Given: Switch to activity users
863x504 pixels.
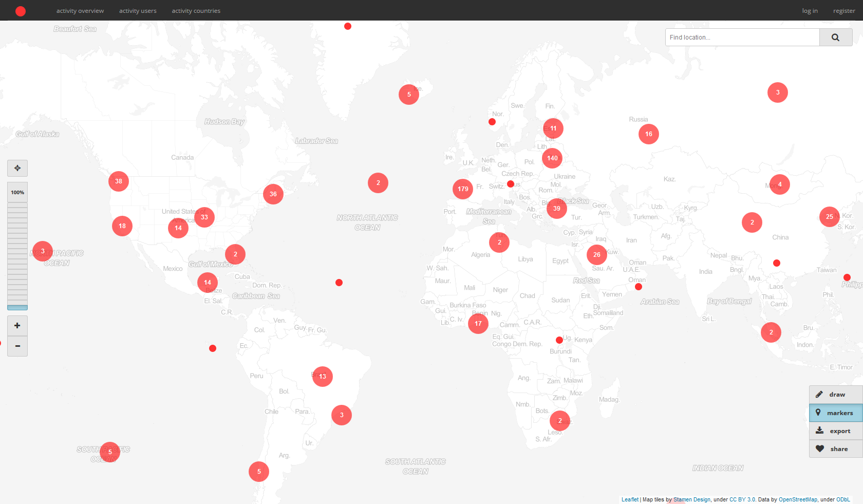Looking at the screenshot, I should click(138, 10).
